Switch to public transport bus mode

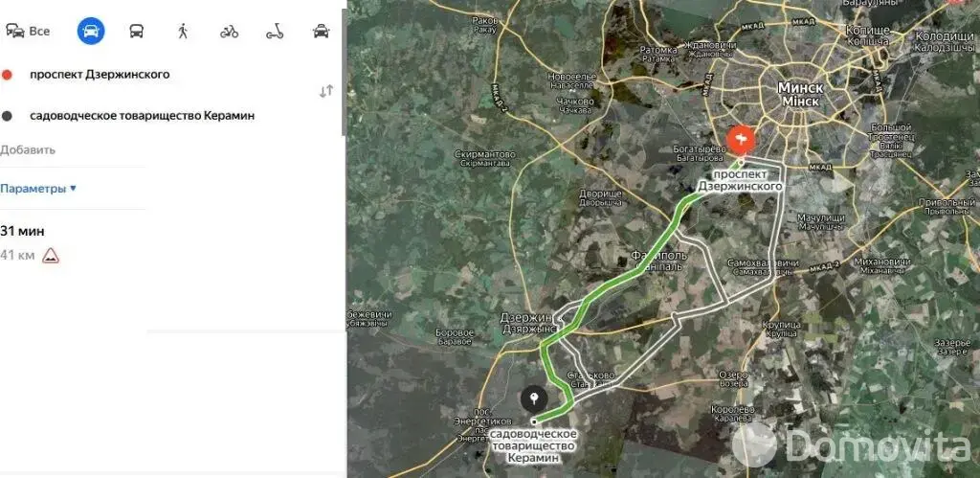[137, 31]
